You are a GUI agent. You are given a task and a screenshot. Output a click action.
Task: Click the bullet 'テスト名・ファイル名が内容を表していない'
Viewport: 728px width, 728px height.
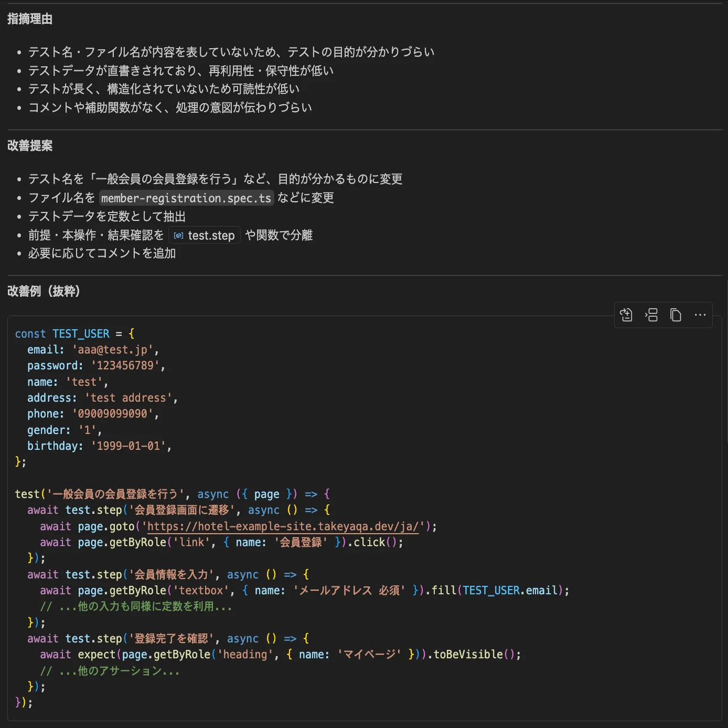point(231,52)
